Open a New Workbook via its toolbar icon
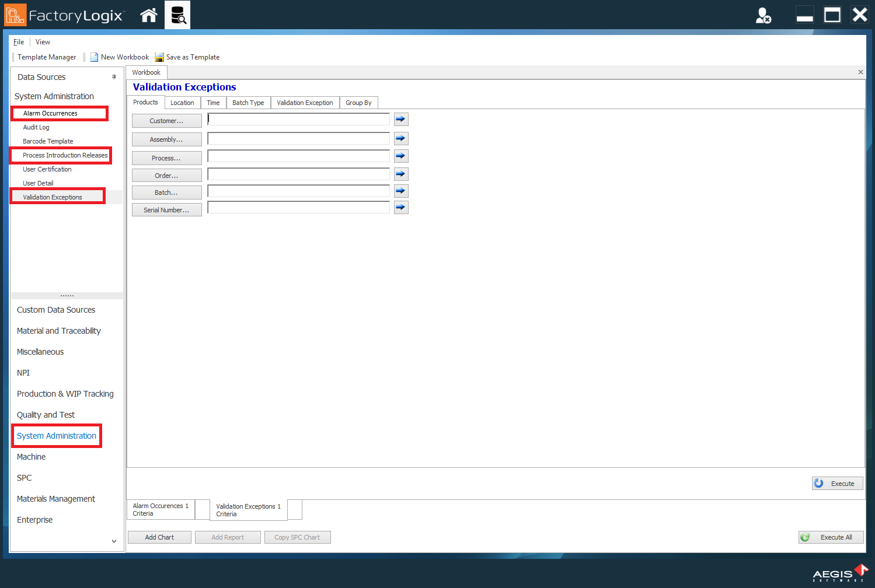The height and width of the screenshot is (588, 875). (x=94, y=57)
